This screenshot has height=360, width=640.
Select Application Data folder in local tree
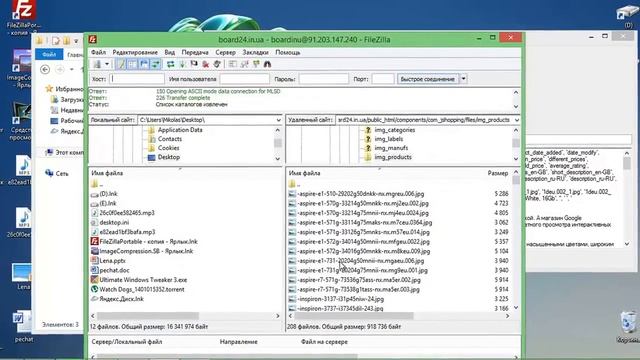180,130
